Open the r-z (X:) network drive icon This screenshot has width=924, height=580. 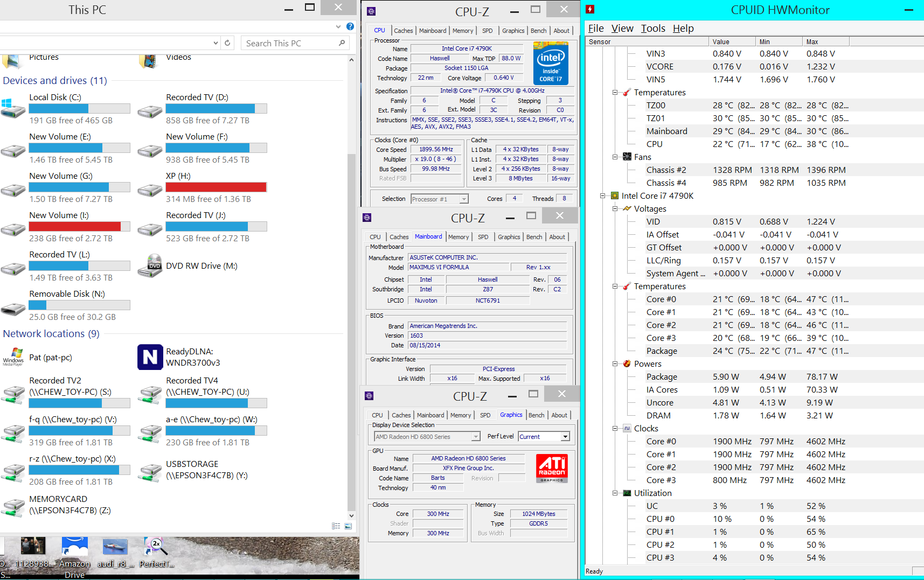coord(13,473)
